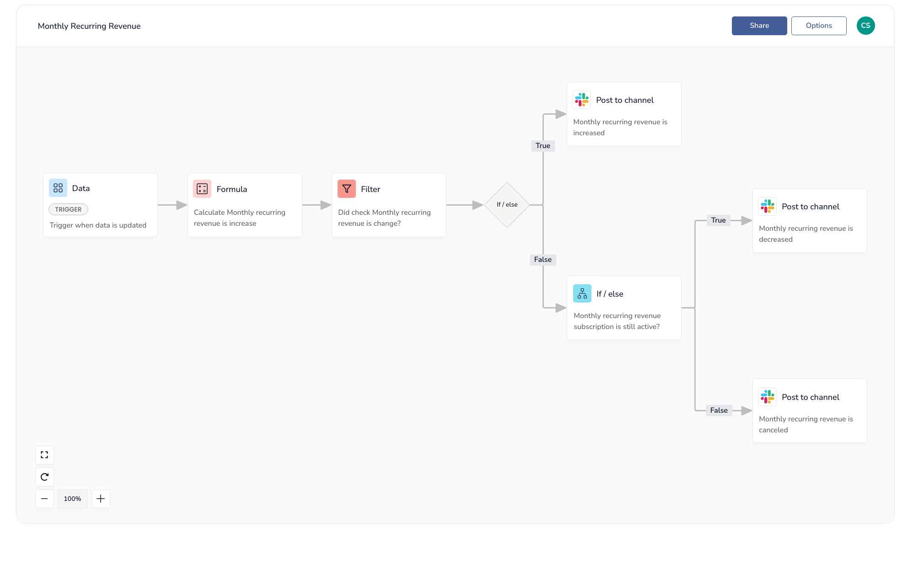Click the Data node grid icon
924x569 pixels.
pos(58,188)
